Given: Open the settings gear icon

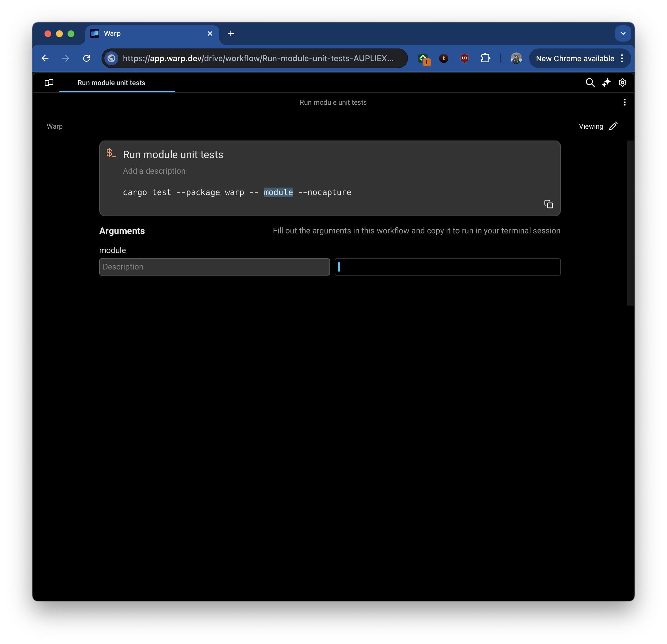Looking at the screenshot, I should [x=622, y=83].
